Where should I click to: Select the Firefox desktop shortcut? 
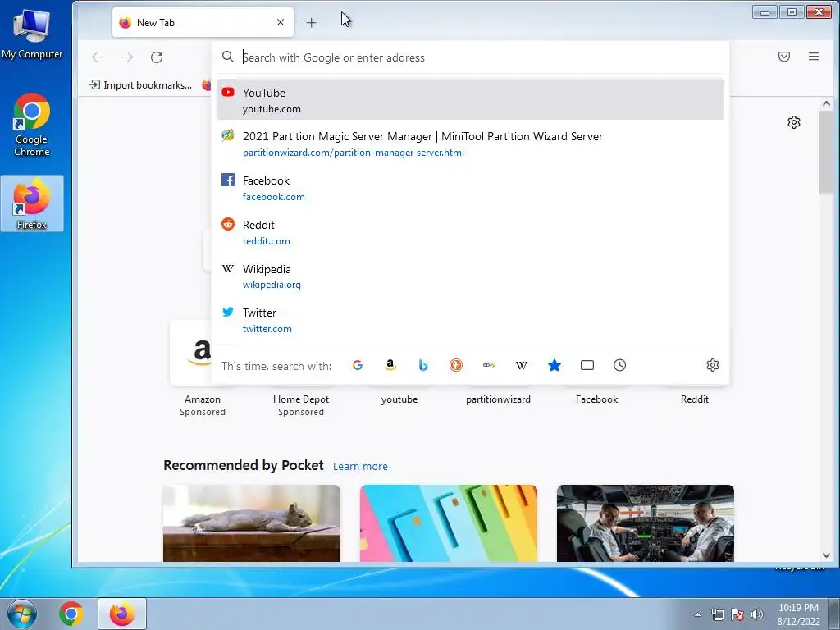coord(32,203)
